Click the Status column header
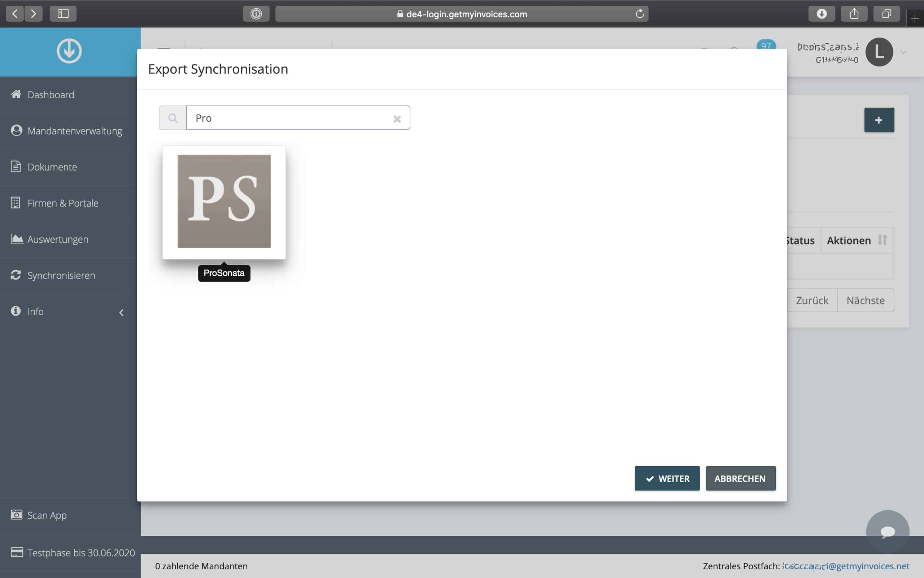 coord(800,241)
